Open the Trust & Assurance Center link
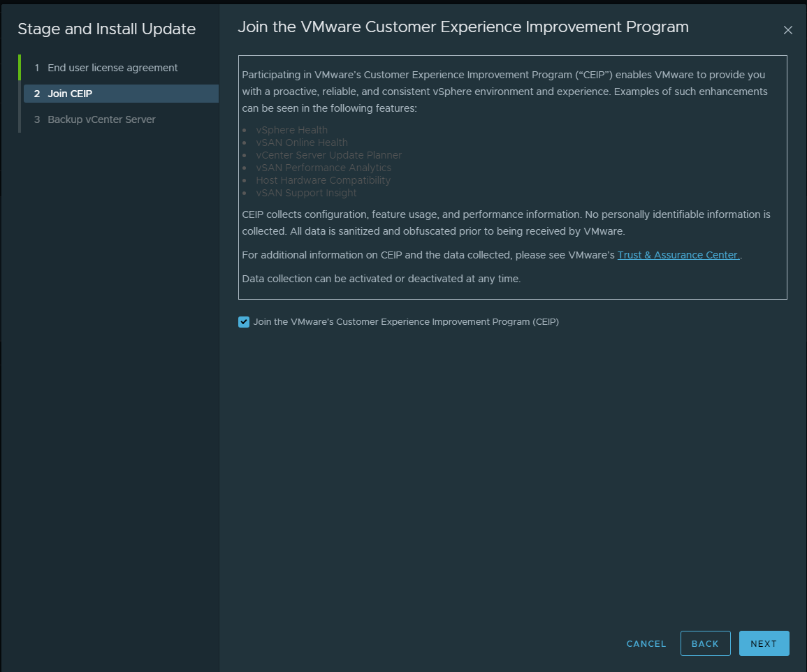This screenshot has height=672, width=807. (x=678, y=255)
